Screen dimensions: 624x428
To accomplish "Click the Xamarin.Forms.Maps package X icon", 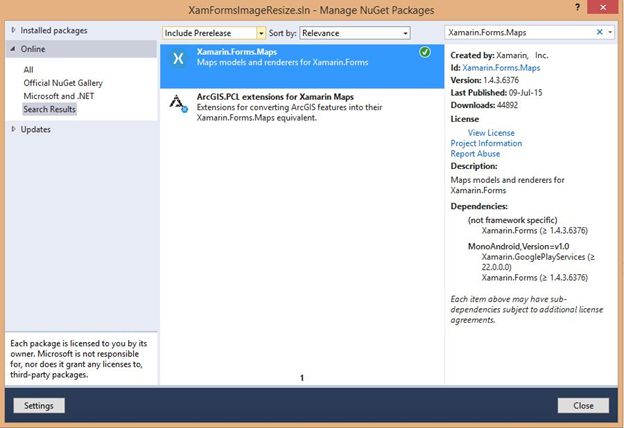I will [x=178, y=59].
